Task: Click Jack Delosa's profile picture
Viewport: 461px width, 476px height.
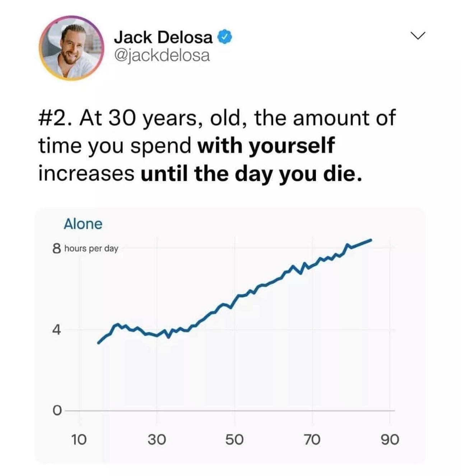Action: pyautogui.click(x=71, y=48)
